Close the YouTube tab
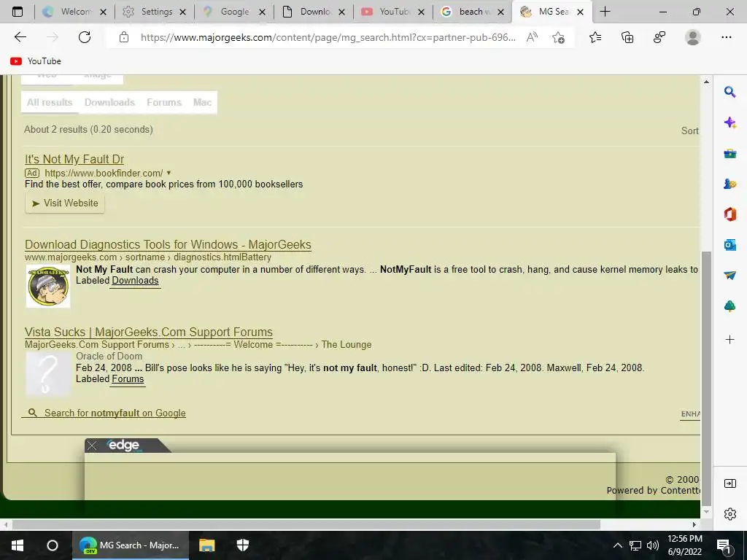Image resolution: width=747 pixels, height=560 pixels. pos(421,12)
